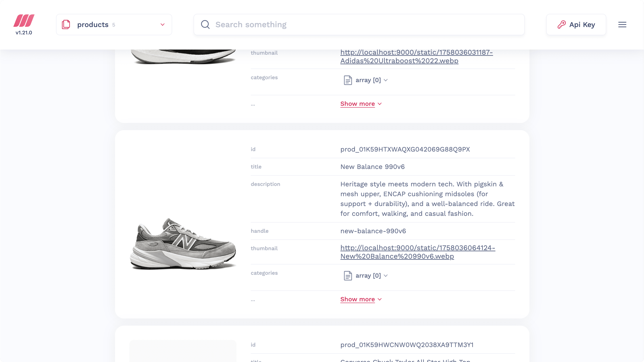644x362 pixels.
Task: Click the v1.21.0 version label
Action: tap(24, 33)
